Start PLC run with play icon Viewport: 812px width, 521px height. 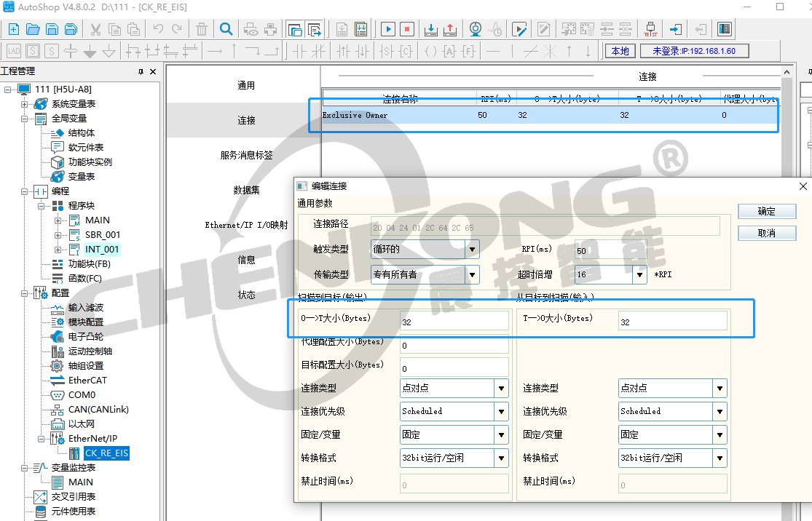coord(388,29)
